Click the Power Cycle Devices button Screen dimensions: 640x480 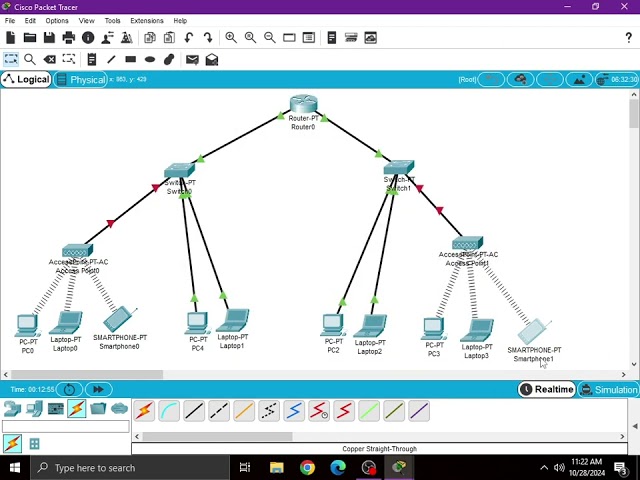click(x=69, y=389)
